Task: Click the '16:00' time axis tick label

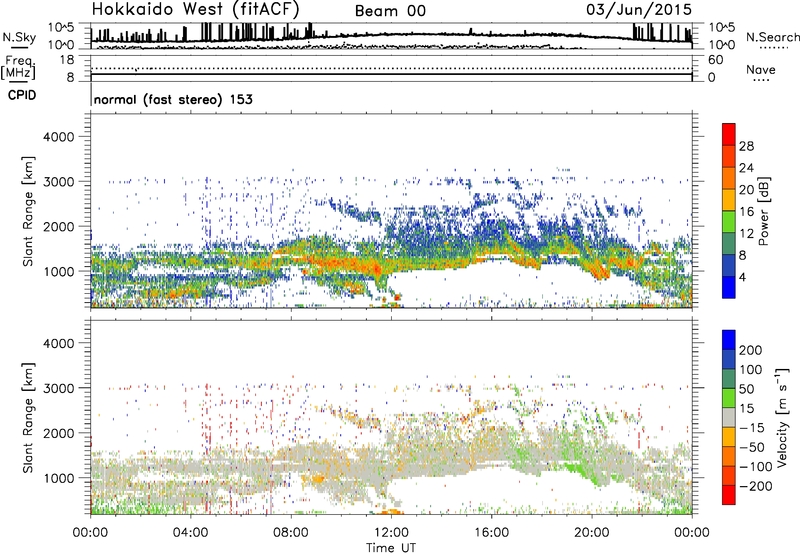Action: point(491,533)
